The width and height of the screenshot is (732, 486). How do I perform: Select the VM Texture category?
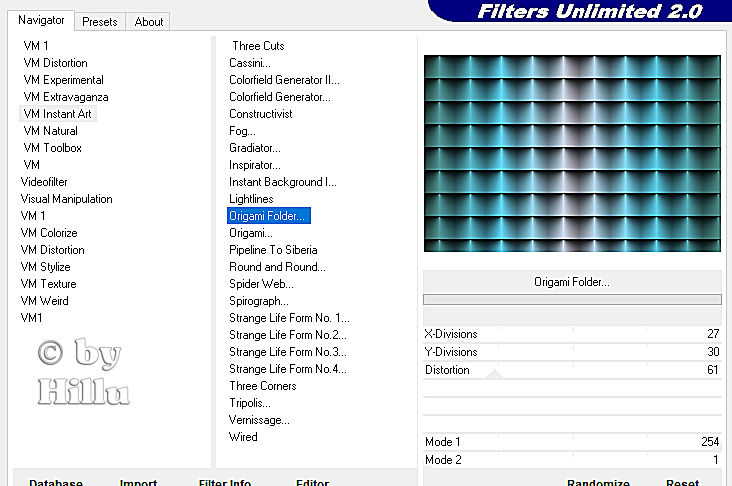coord(48,284)
